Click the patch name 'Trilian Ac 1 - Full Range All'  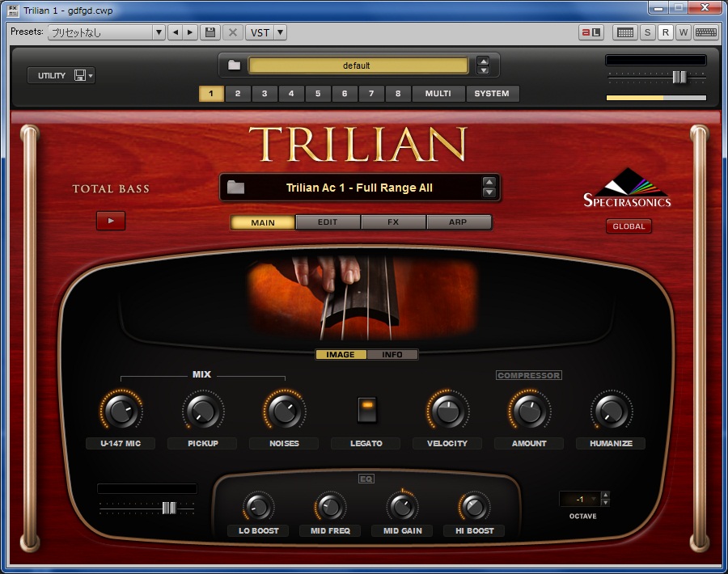[x=359, y=188]
